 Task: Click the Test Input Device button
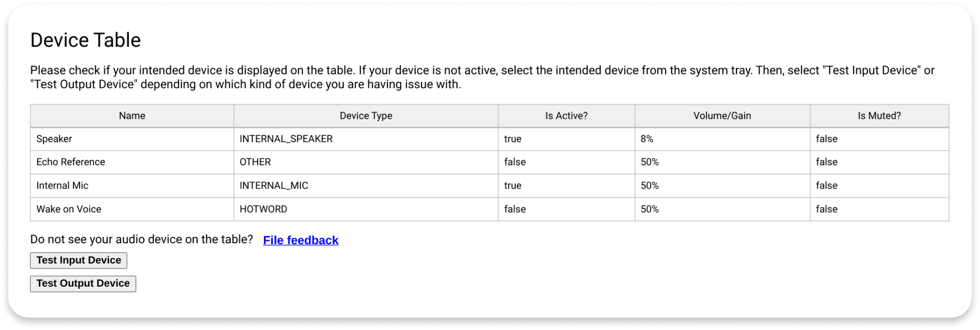pyautogui.click(x=79, y=260)
